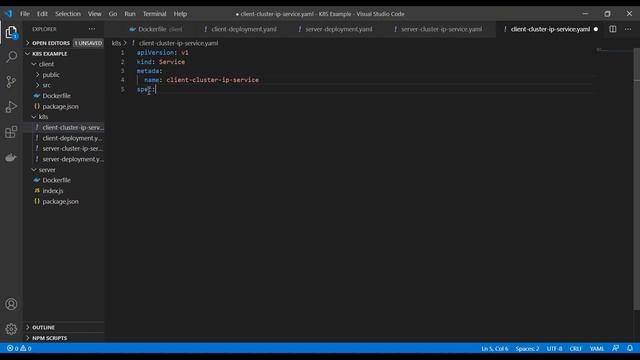
Task: Open Dockerfile under server folder
Action: pyautogui.click(x=56, y=180)
